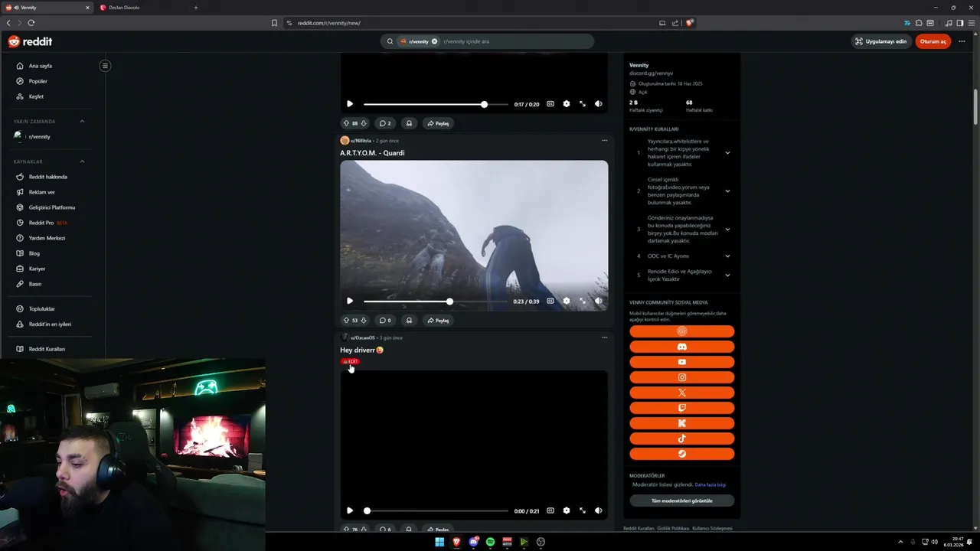Seek on the Hey driverr video progress bar

[x=436, y=510]
